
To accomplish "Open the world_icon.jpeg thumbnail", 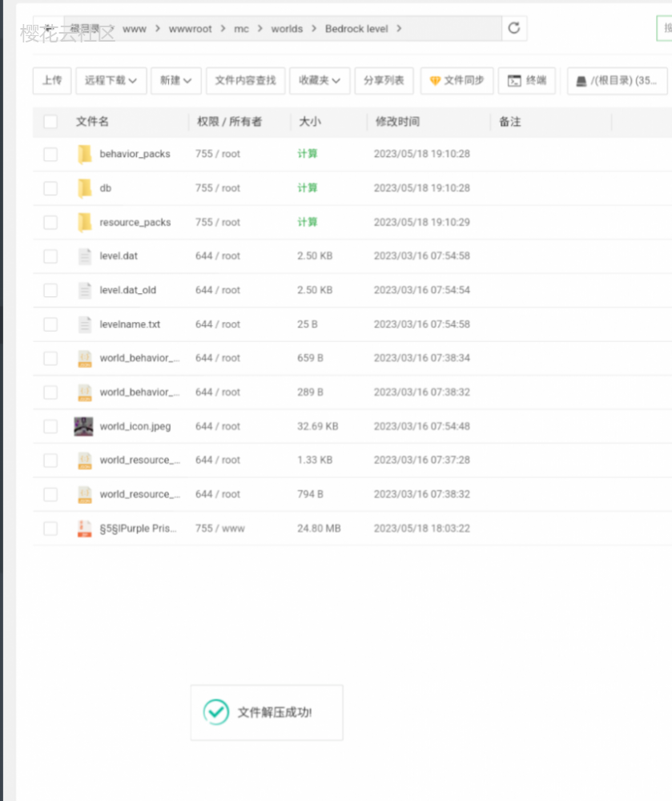I will point(83,426).
